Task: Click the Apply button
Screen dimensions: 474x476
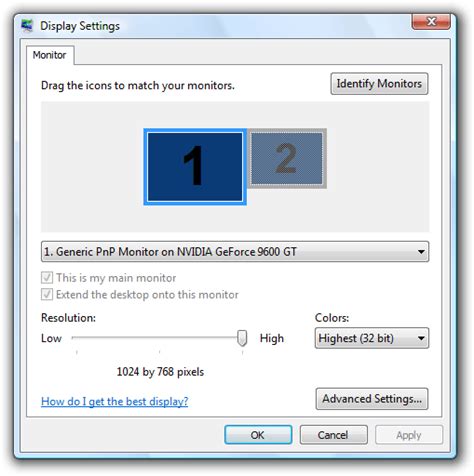Action: tap(409, 435)
